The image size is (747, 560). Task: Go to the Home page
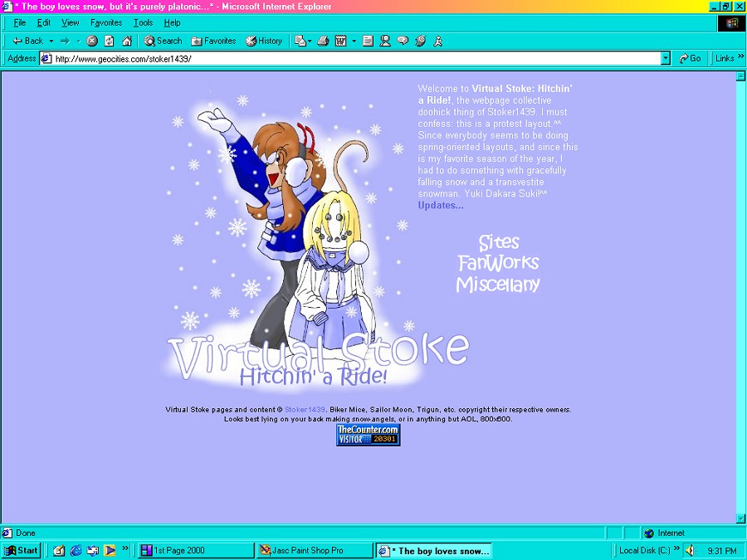pos(127,41)
